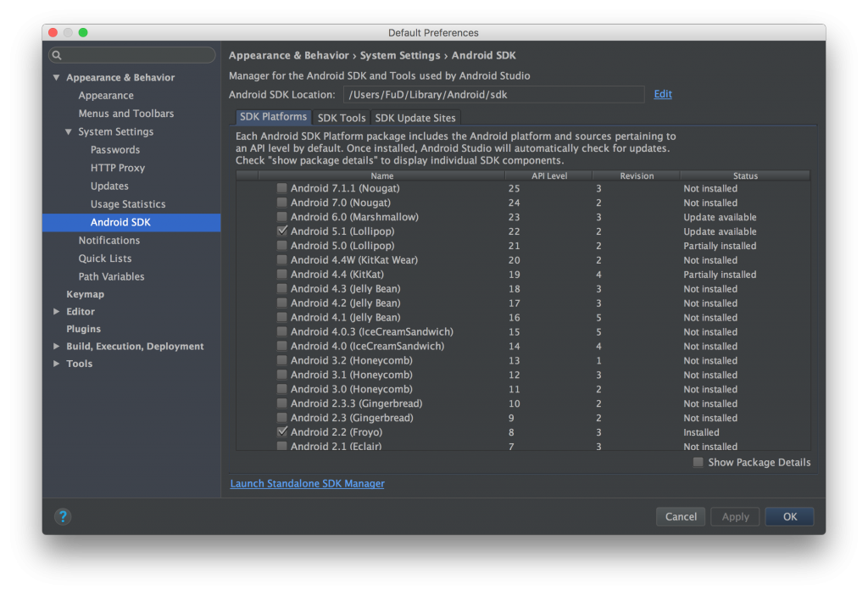The height and width of the screenshot is (595, 868).
Task: Open Menus and Toolbars settings
Action: pos(126,114)
